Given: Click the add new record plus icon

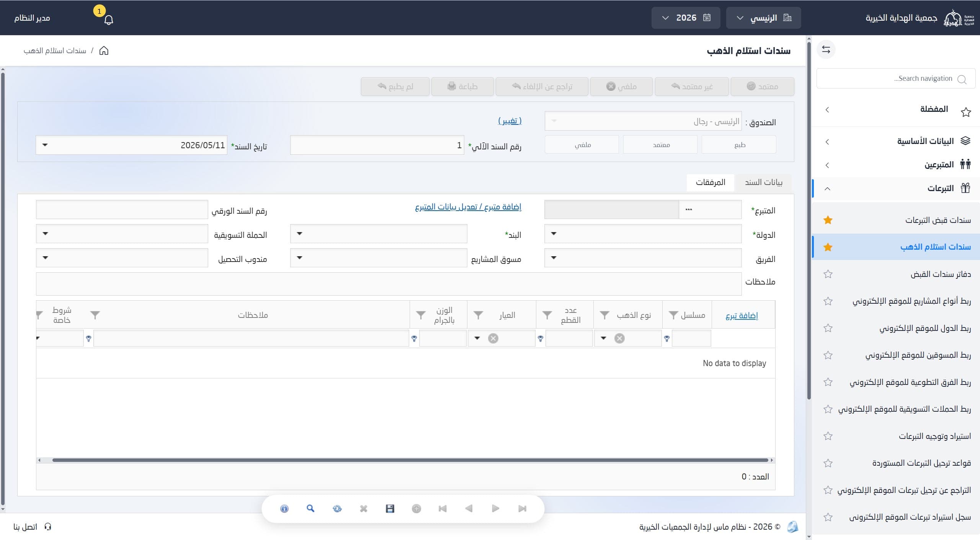Looking at the screenshot, I should coord(416,509).
